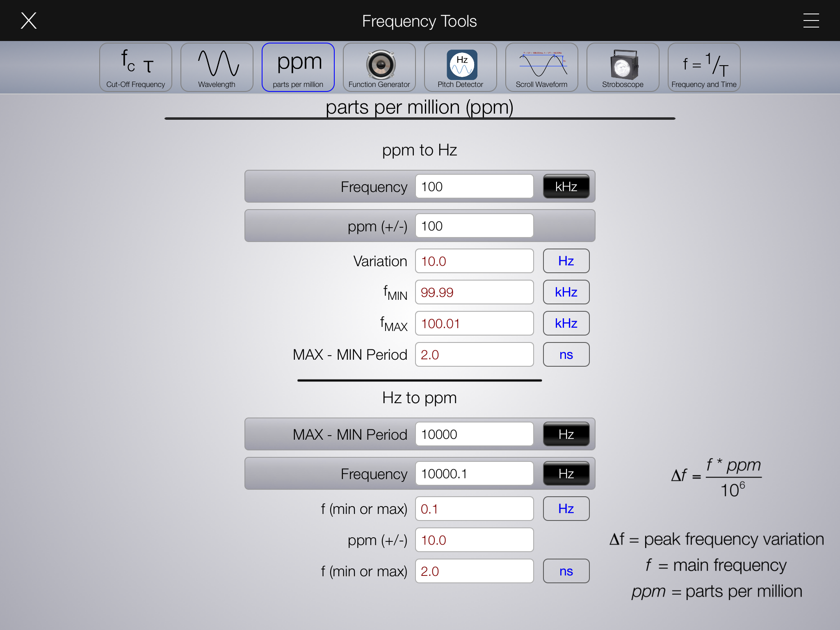Image resolution: width=840 pixels, height=630 pixels.
Task: Edit the ppm (+/-) input field showing 100
Action: coord(474,226)
